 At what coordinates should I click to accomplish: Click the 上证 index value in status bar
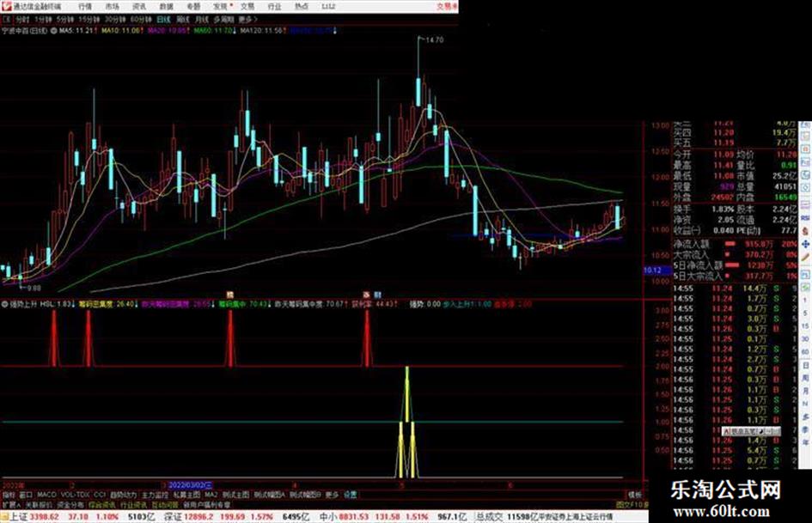click(44, 517)
